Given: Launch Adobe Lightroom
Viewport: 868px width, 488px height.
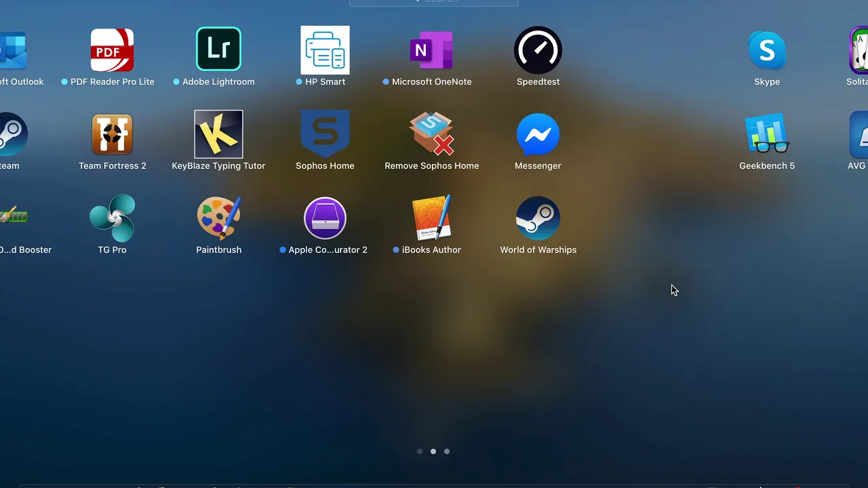Looking at the screenshot, I should point(218,49).
